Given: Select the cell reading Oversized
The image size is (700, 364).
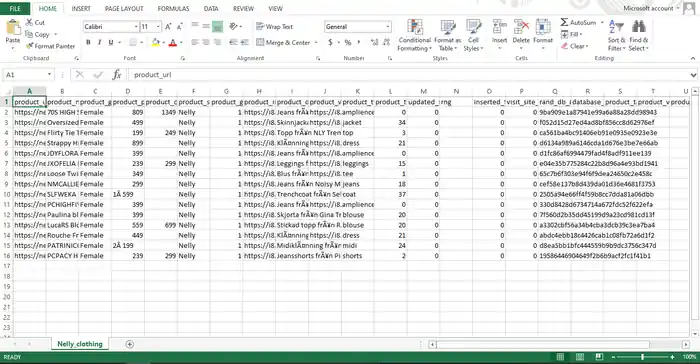Looking at the screenshot, I should click(62, 122).
